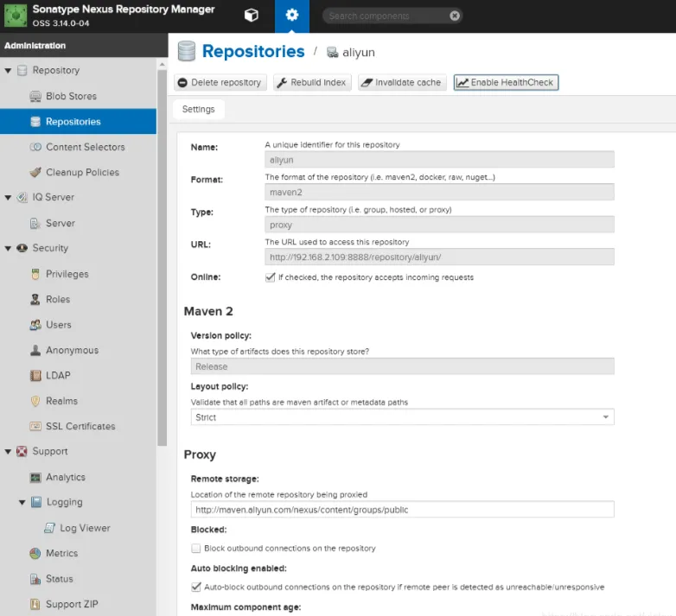Click the Nexus logo icon
Viewport: 676px width, 616px height.
16,16
